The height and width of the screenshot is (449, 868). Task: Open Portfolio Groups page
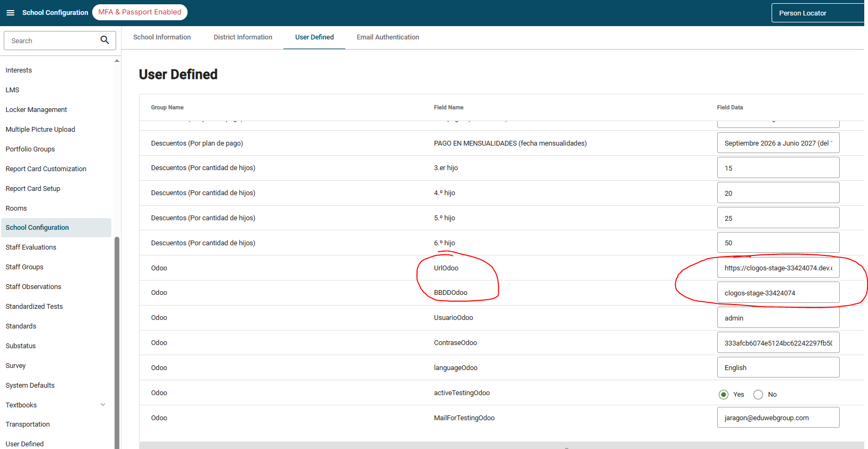[x=30, y=149]
